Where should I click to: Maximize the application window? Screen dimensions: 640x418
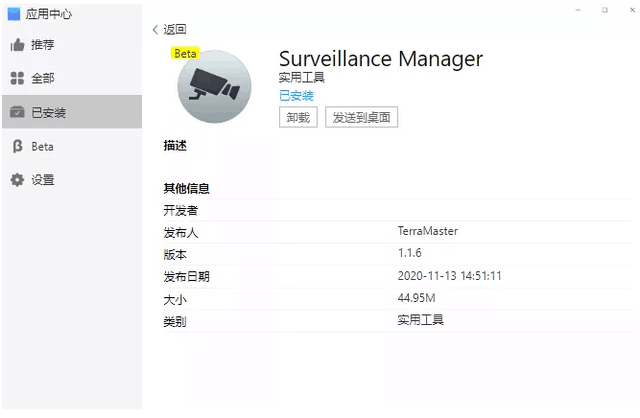604,10
